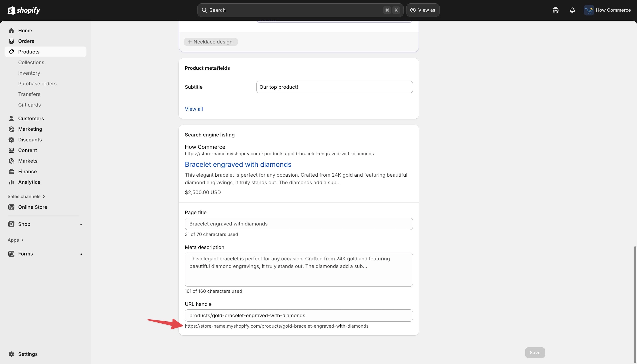637x364 pixels.
Task: Click the Page title input field
Action: point(299,224)
